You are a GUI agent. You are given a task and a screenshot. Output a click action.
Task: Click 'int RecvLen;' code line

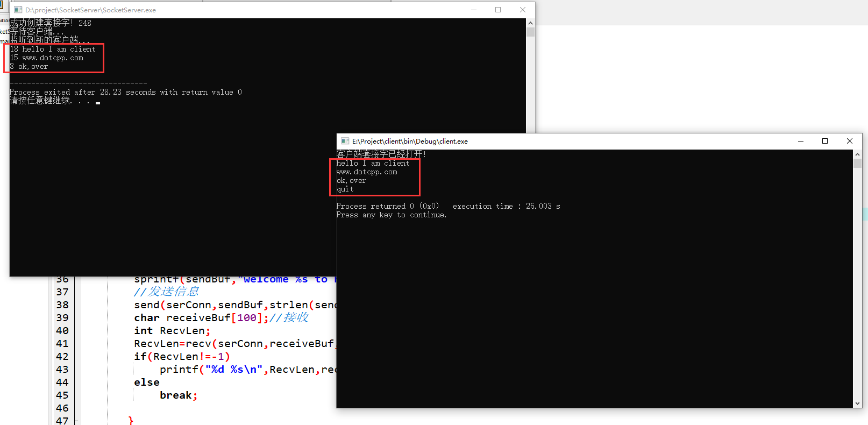coord(172,330)
